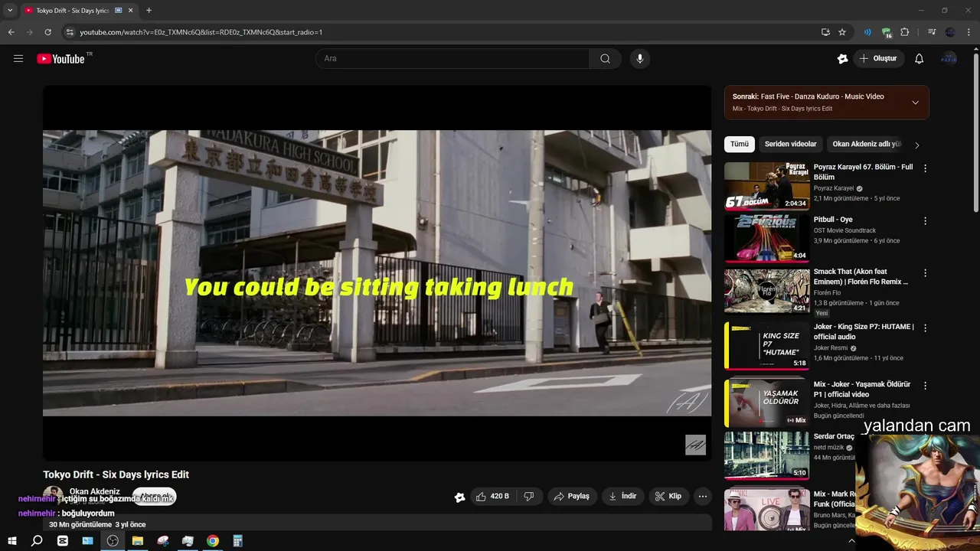
Task: Share the video with Paylaş
Action: pos(572,497)
